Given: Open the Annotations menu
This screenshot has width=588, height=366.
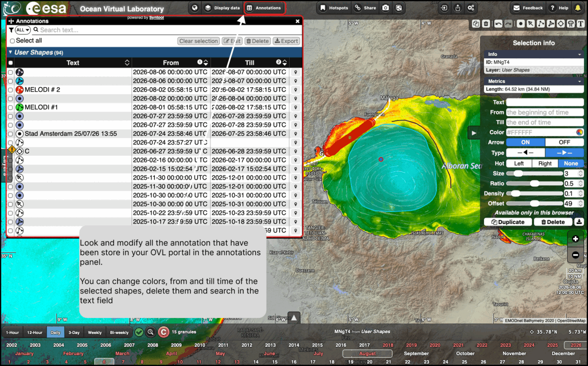Looking at the screenshot, I should [264, 8].
